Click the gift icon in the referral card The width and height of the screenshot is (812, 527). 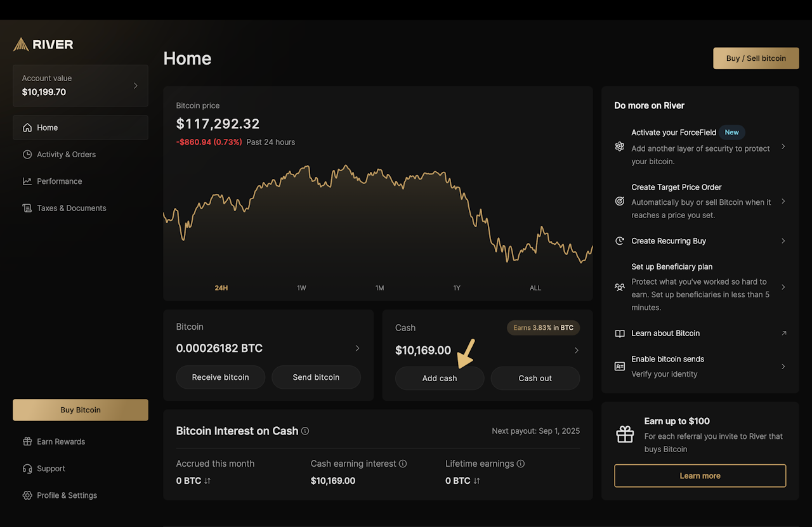[625, 434]
